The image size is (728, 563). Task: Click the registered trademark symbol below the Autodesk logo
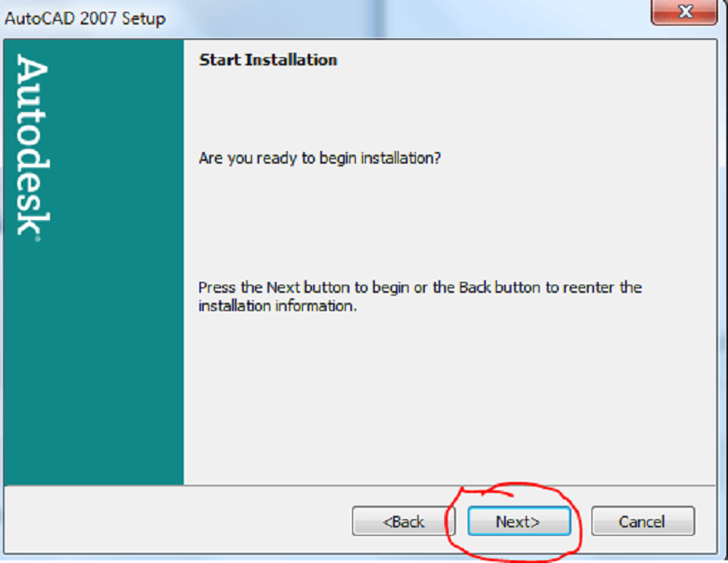click(x=37, y=239)
